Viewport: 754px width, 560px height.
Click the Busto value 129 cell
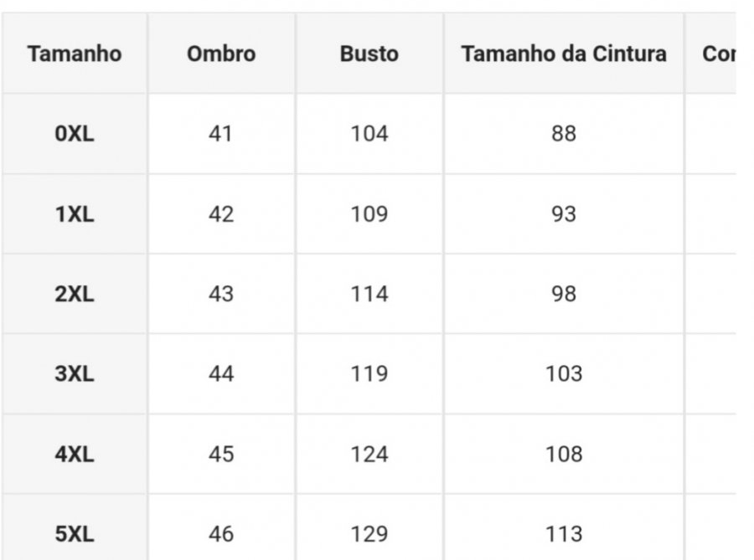[369, 533]
